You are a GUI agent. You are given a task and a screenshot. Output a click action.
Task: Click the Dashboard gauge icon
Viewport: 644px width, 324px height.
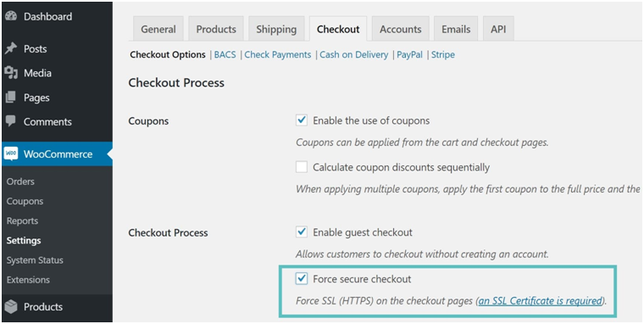tap(11, 16)
